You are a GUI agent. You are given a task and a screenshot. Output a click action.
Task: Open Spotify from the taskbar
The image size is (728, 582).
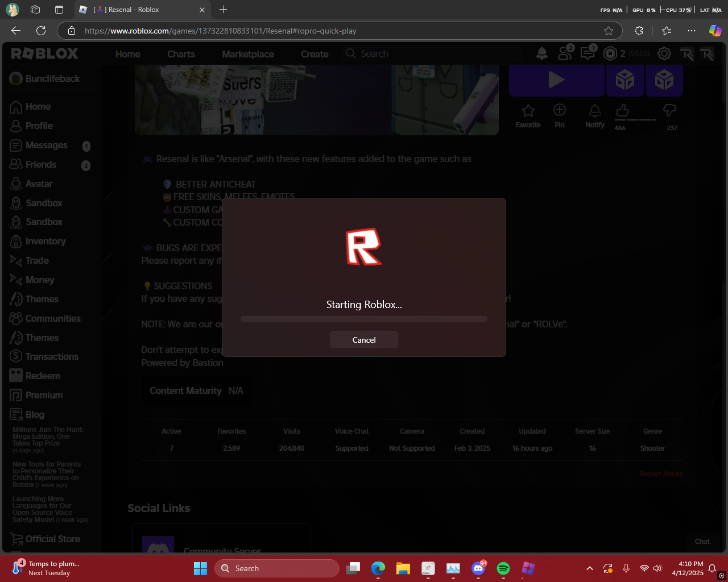[x=503, y=568]
